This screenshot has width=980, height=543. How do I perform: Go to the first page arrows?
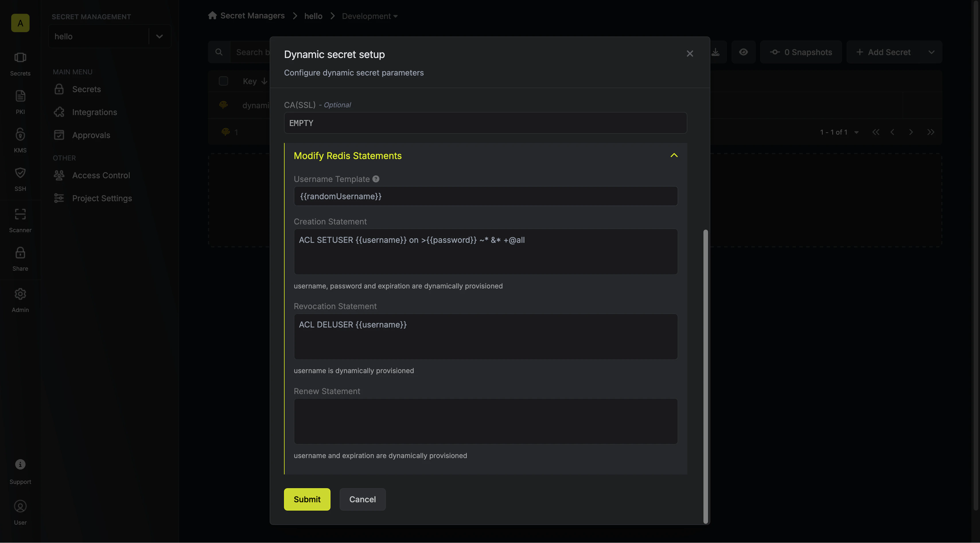[x=876, y=132]
